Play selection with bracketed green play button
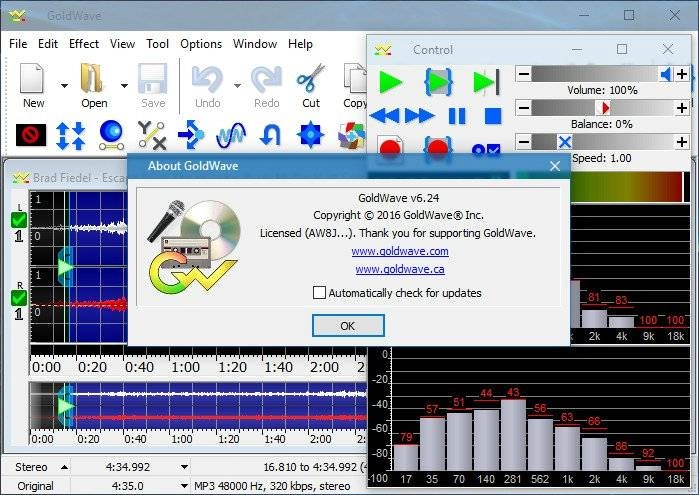This screenshot has height=495, width=699. [438, 82]
